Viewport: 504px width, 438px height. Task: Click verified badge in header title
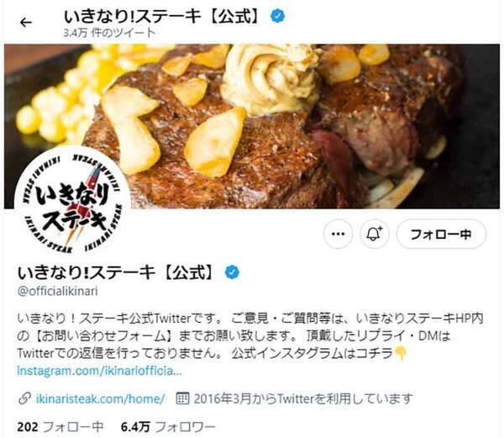(x=277, y=16)
